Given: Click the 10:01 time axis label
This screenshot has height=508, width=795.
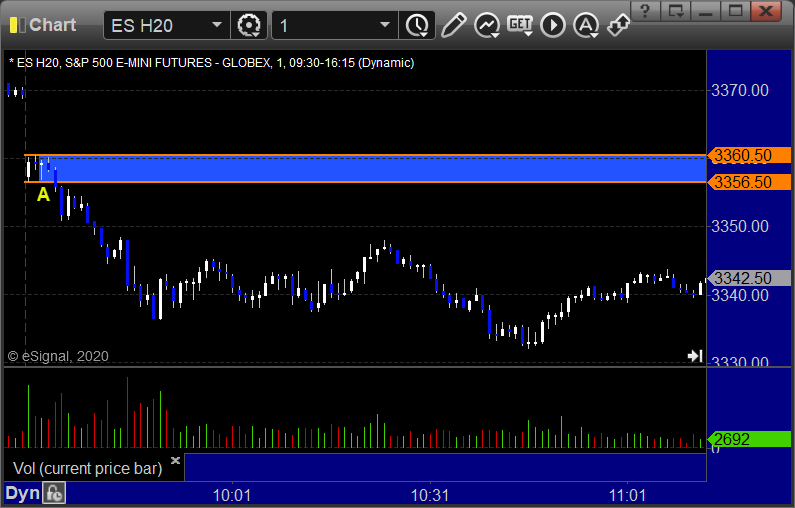Looking at the screenshot, I should [232, 495].
